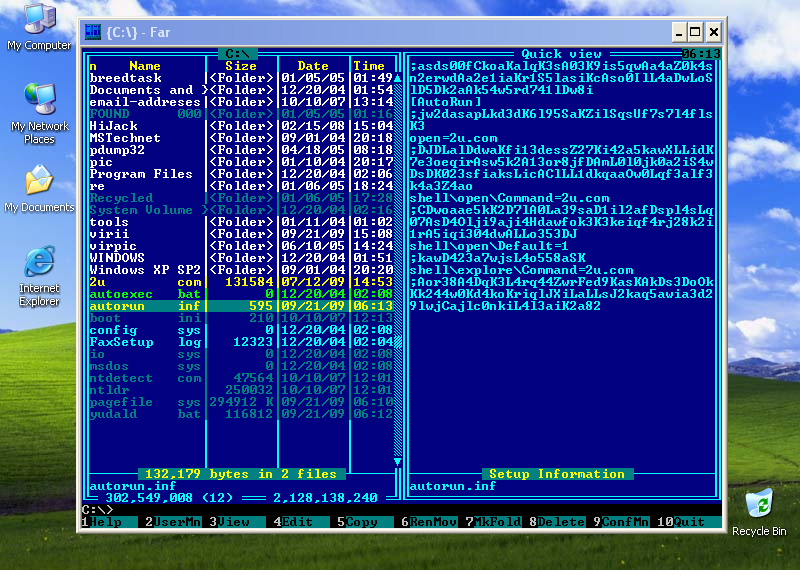Click the C:\> command line prompt

click(x=97, y=510)
